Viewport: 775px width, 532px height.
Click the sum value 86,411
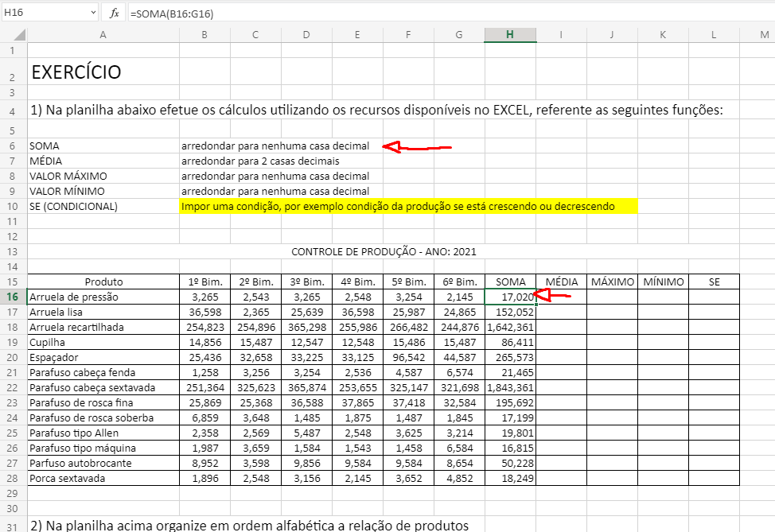(x=511, y=342)
